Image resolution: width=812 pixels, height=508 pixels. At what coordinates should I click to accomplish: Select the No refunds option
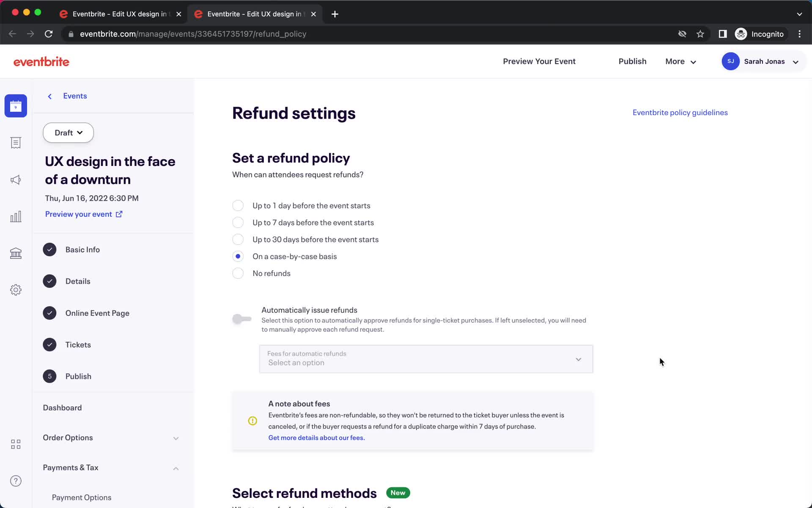[x=238, y=273]
